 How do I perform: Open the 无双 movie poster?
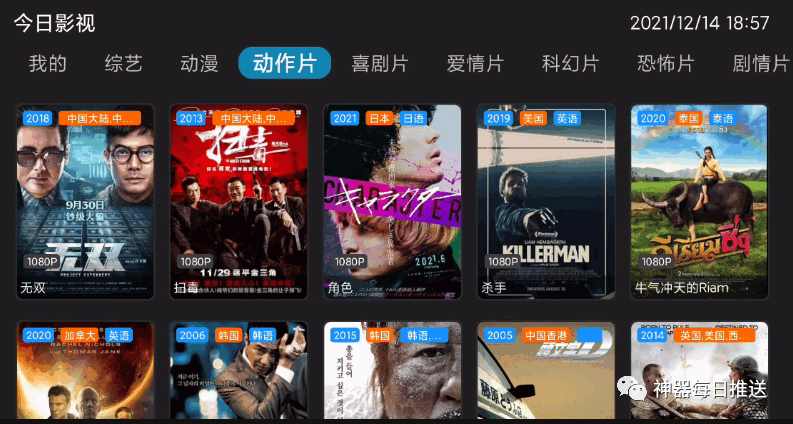click(85, 202)
